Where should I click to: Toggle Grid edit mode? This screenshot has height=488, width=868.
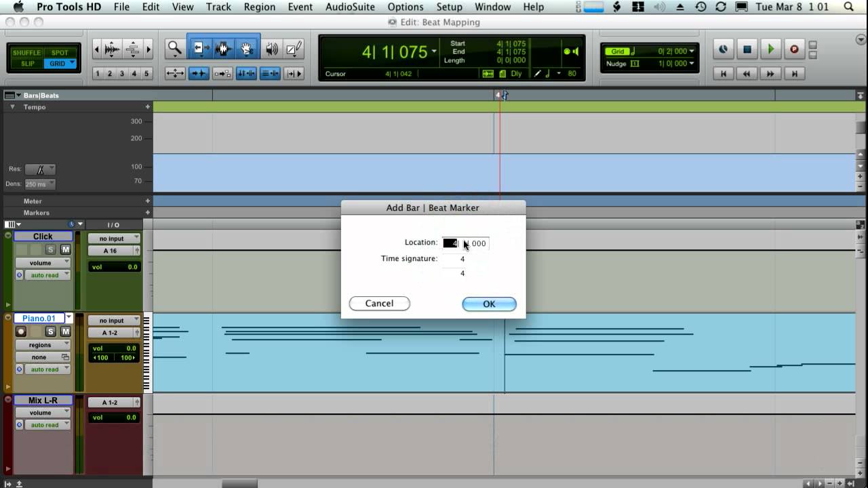coord(60,64)
